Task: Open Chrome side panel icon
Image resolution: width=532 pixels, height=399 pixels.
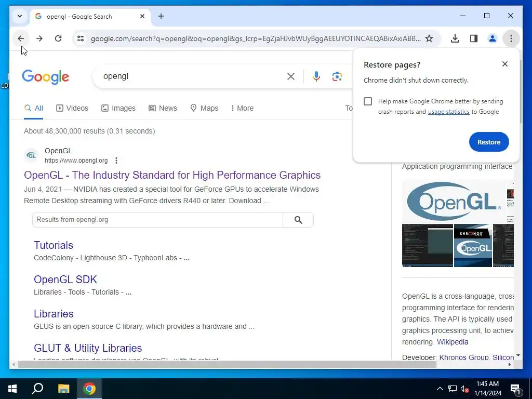Action: click(474, 38)
